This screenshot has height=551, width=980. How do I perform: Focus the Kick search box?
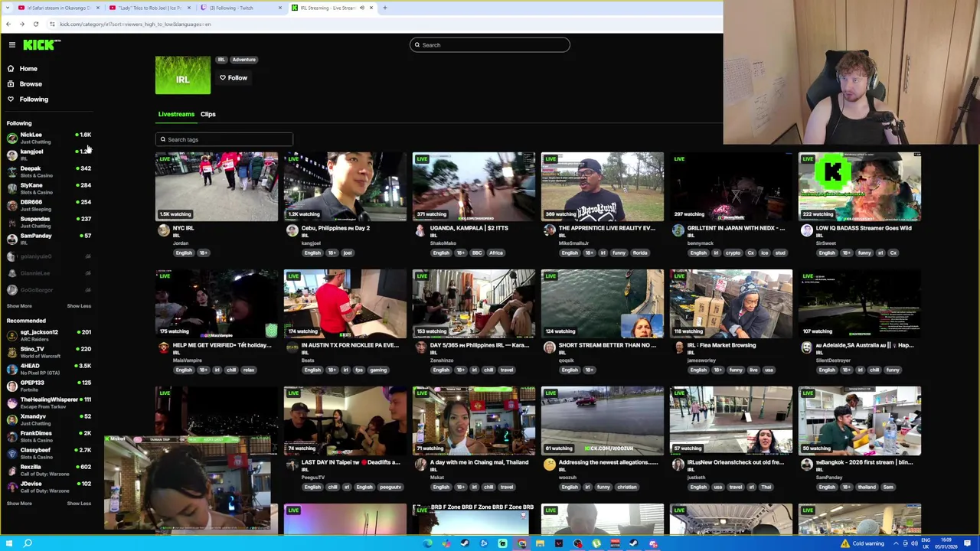point(490,45)
